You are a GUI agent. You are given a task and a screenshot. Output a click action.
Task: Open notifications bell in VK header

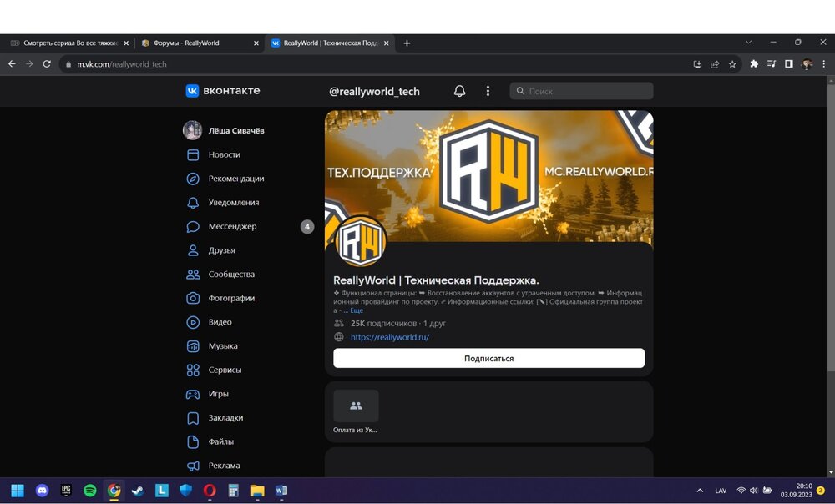[459, 91]
